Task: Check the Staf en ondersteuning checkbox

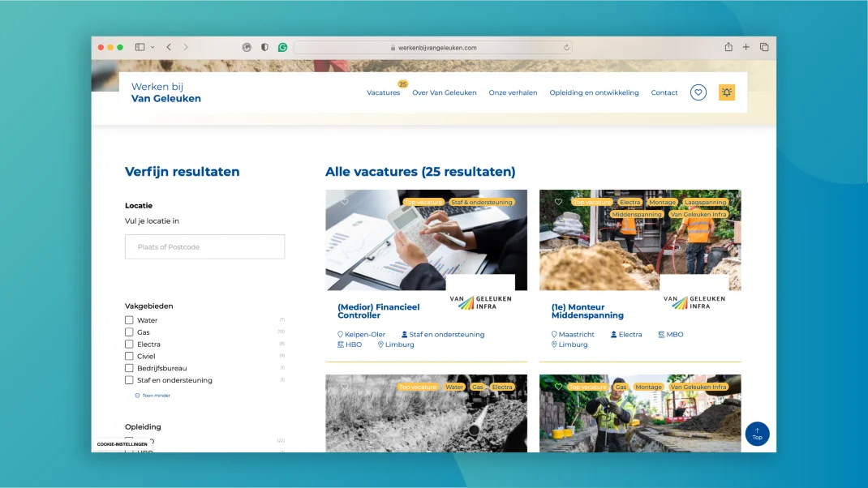Action: pos(129,380)
